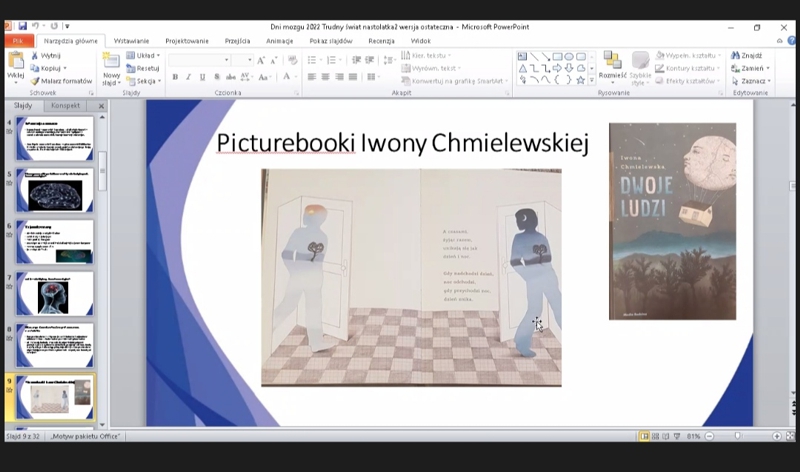Click the Wklej (paste) clipboard icon
800x472 pixels.
point(16,60)
